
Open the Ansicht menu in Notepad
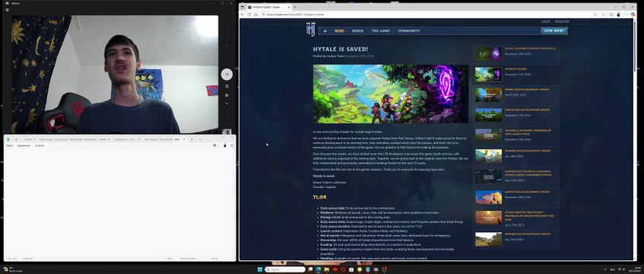click(40, 145)
